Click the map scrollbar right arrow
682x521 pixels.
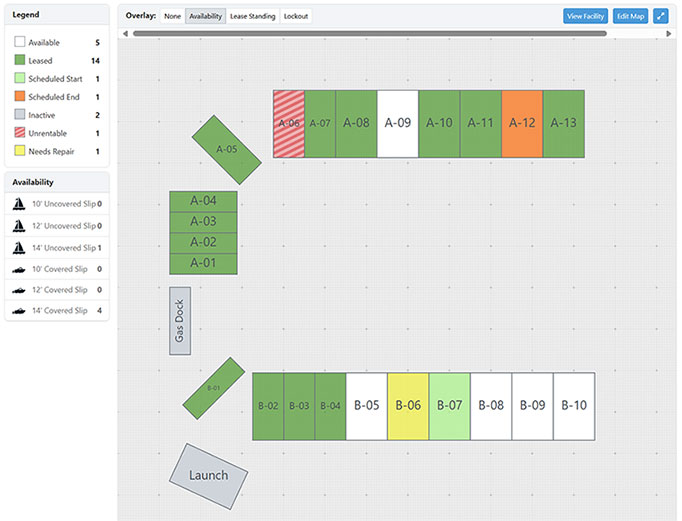669,33
